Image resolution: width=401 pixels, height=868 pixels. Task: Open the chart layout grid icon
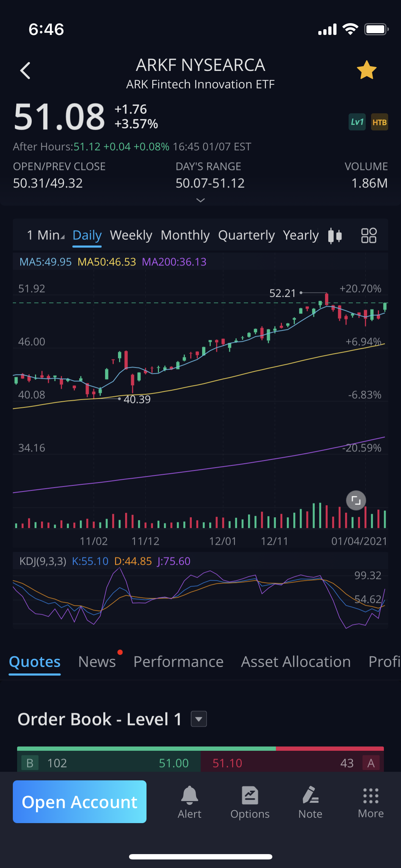pos(369,236)
